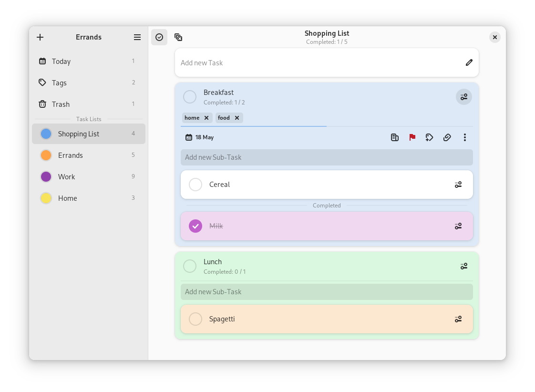Remove the food tag
This screenshot has height=392, width=535.
[237, 118]
